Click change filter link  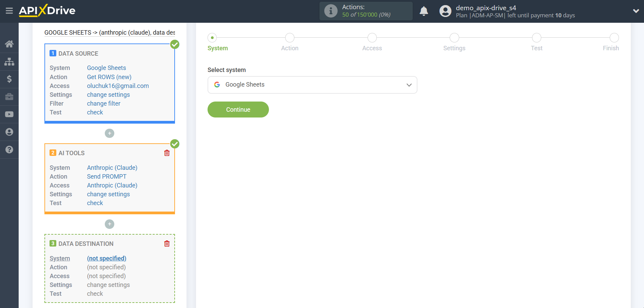point(104,104)
